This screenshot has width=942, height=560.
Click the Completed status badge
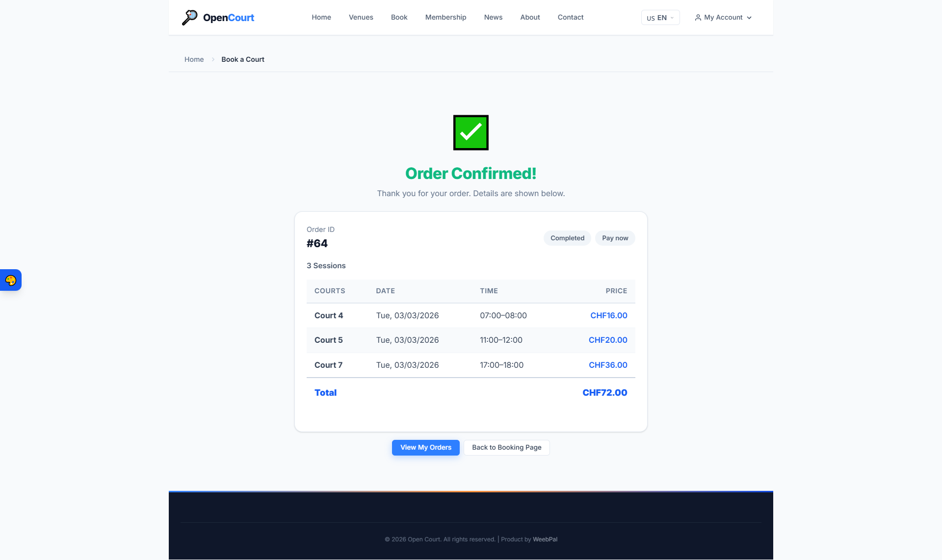(x=567, y=238)
